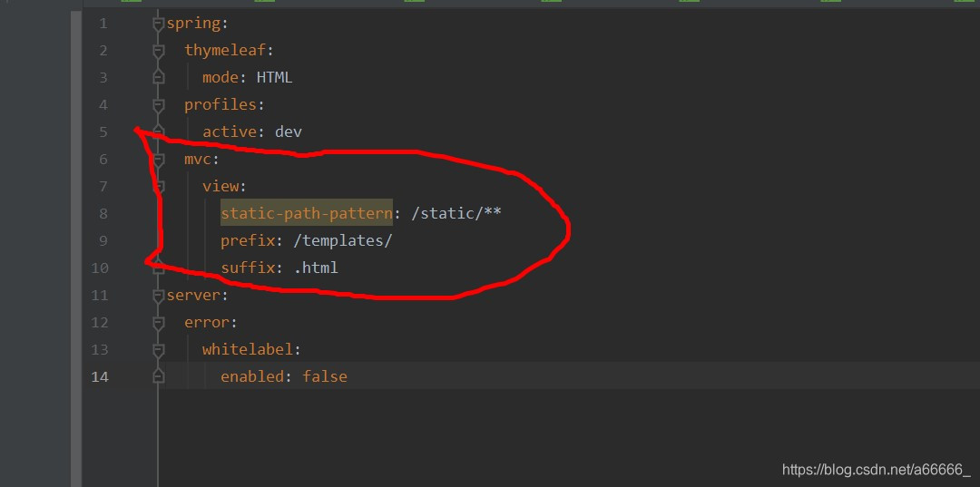Collapse the spring block fold marker

[159, 24]
